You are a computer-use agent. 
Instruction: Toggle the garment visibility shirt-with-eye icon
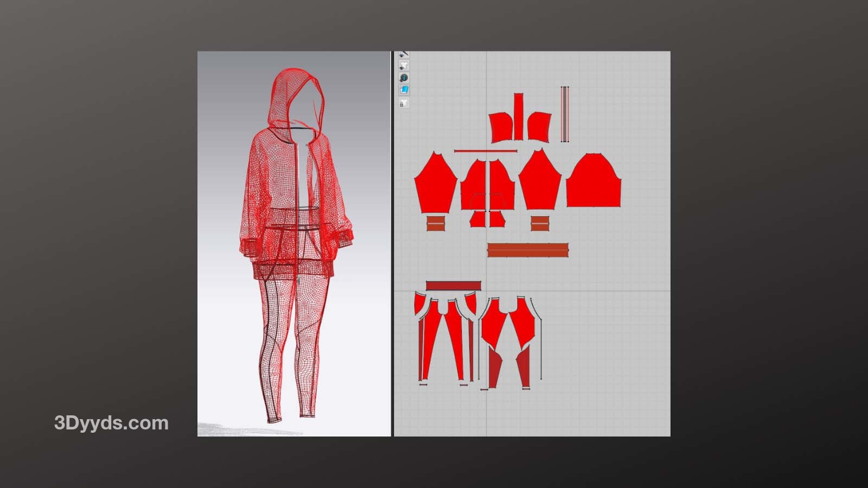pyautogui.click(x=404, y=66)
